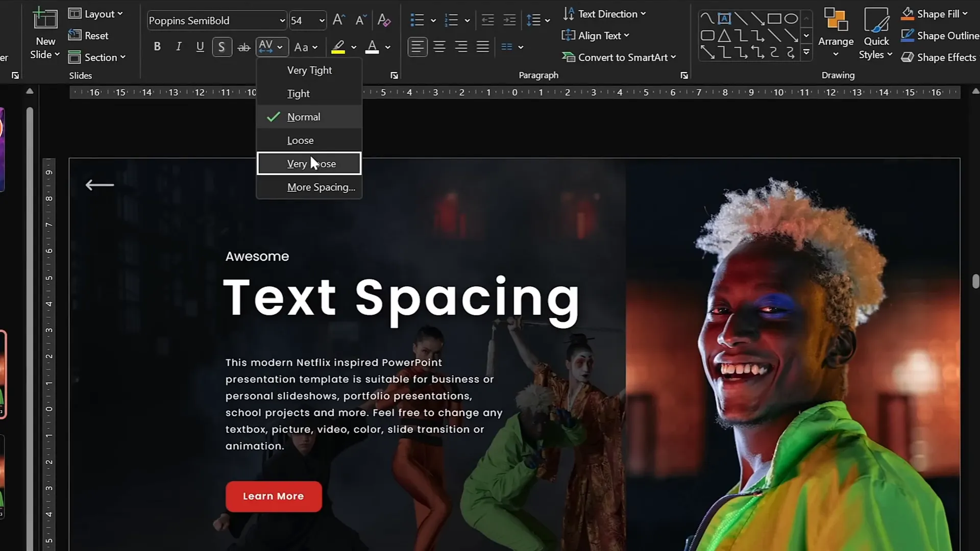
Task: Open Paragraph dialog launcher
Action: click(684, 76)
